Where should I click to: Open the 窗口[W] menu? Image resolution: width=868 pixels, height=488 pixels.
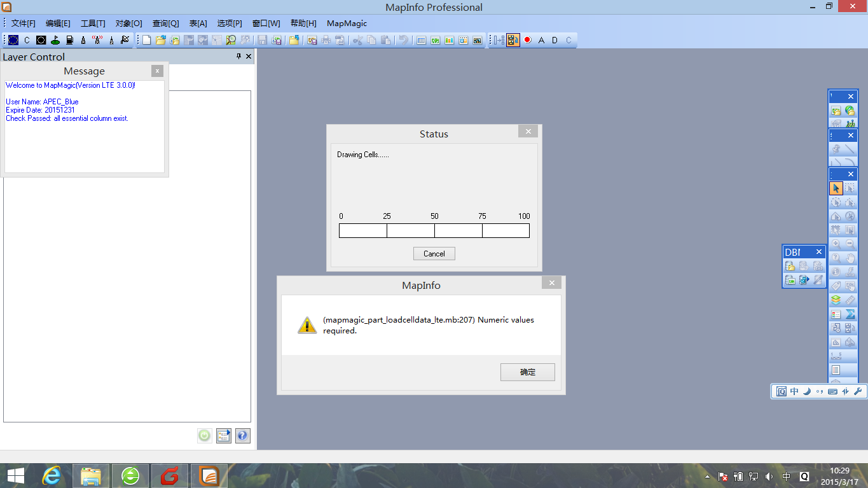[x=266, y=24]
